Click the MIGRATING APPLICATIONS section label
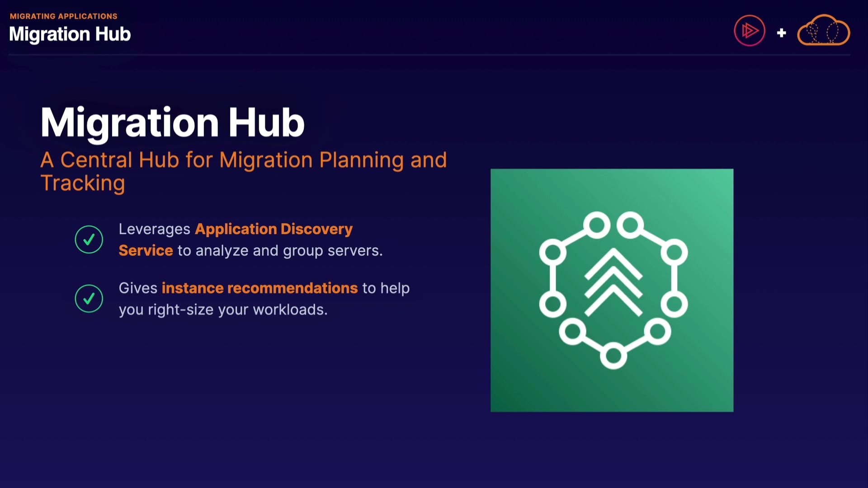The height and width of the screenshot is (488, 868). coord(63,16)
